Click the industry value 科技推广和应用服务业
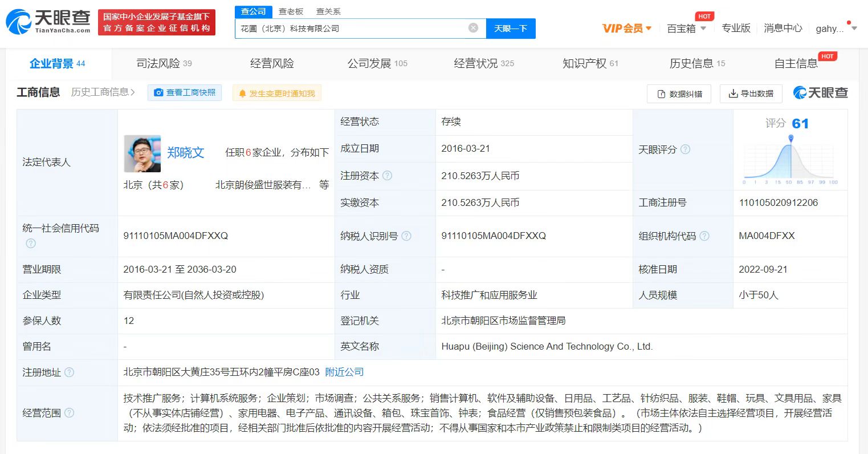This screenshot has width=868, height=454. (x=489, y=295)
